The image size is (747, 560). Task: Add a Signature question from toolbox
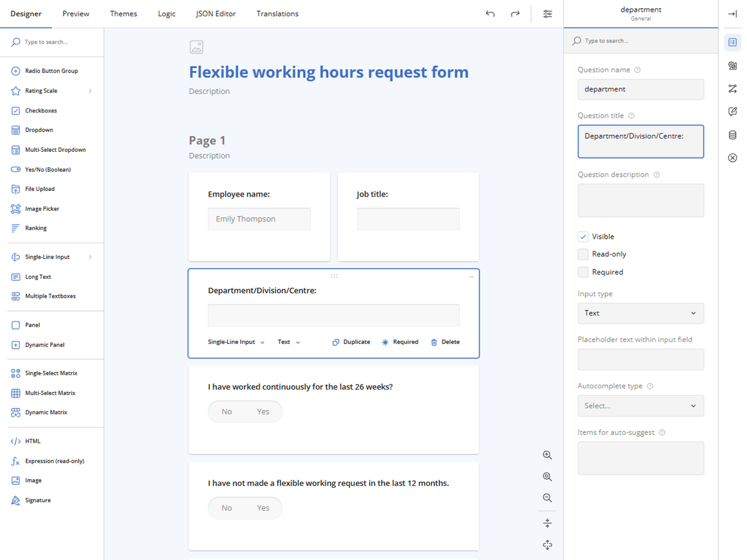(37, 500)
